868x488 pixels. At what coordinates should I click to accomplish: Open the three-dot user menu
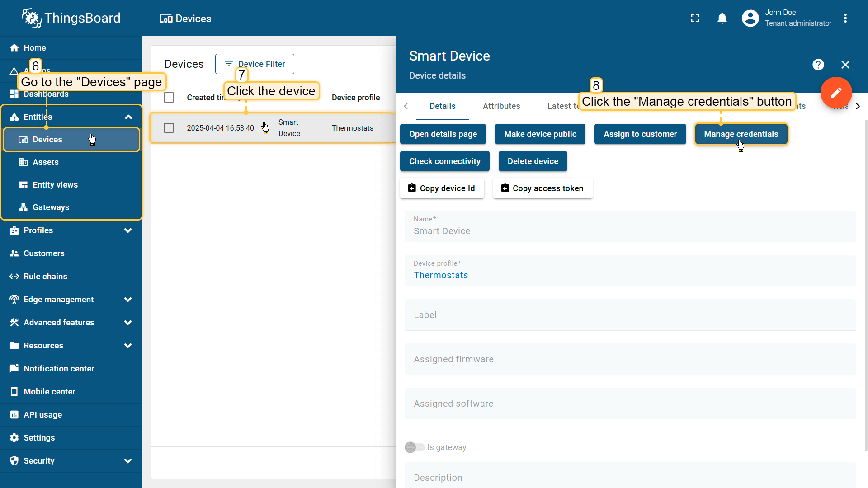845,19
